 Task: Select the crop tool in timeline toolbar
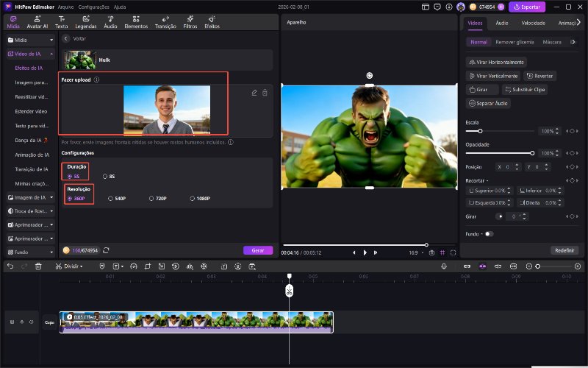pos(148,266)
